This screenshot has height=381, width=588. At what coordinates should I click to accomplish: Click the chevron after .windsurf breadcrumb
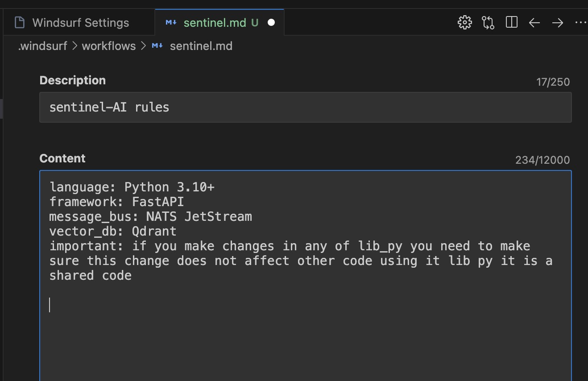[x=74, y=46]
